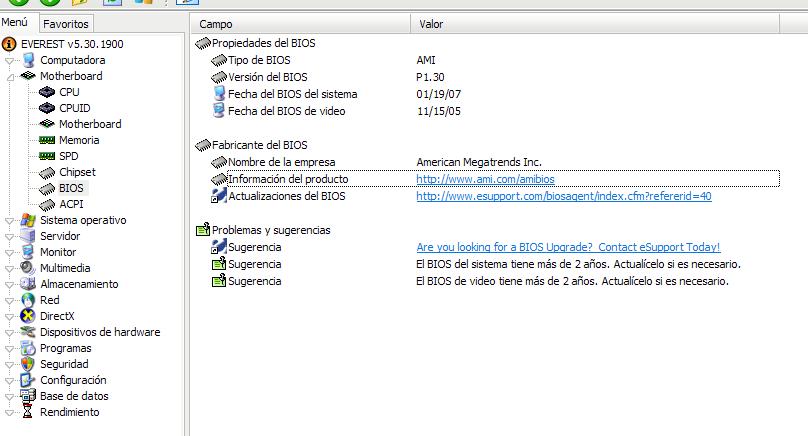Expand the Almacenamiento node
The height and width of the screenshot is (436, 808).
coord(9,284)
